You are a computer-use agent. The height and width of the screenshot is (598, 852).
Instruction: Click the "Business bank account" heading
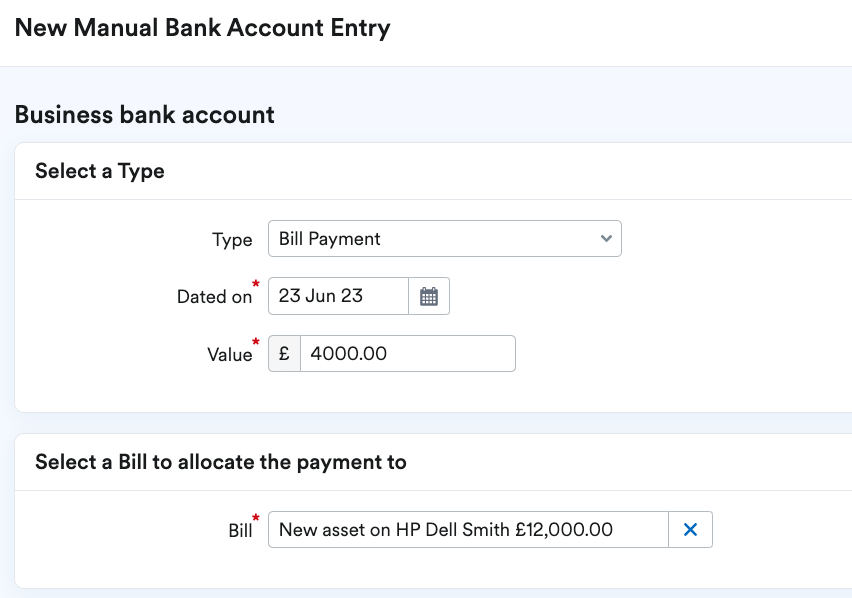pos(143,114)
